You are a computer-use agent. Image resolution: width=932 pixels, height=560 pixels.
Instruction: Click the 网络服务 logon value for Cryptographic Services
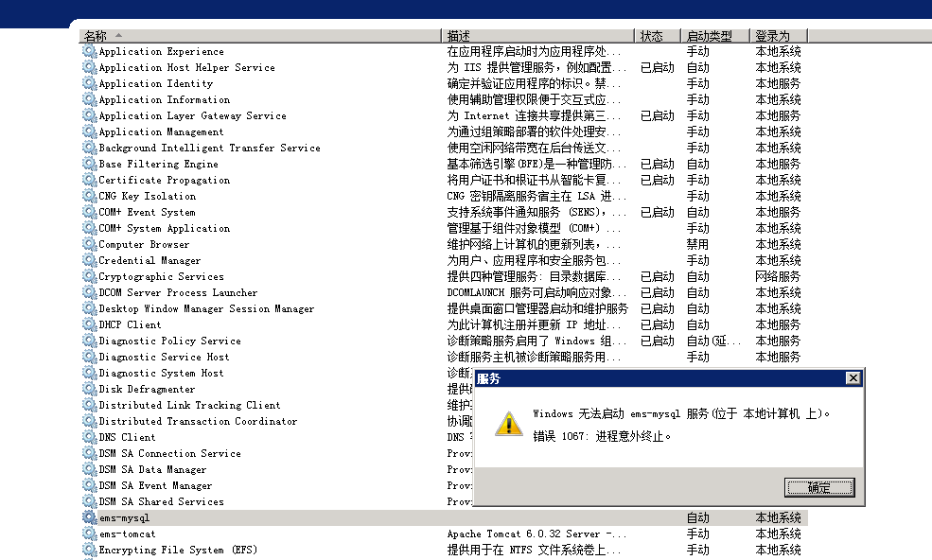[778, 276]
